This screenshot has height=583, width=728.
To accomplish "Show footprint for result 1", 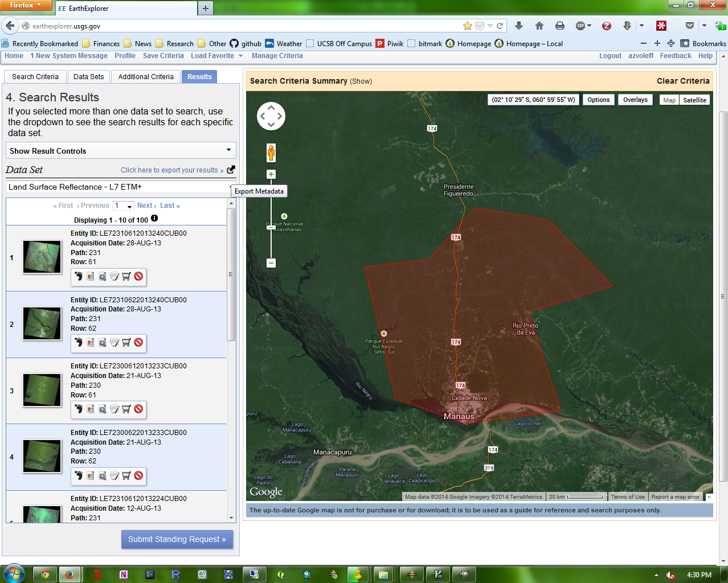I will click(x=79, y=277).
